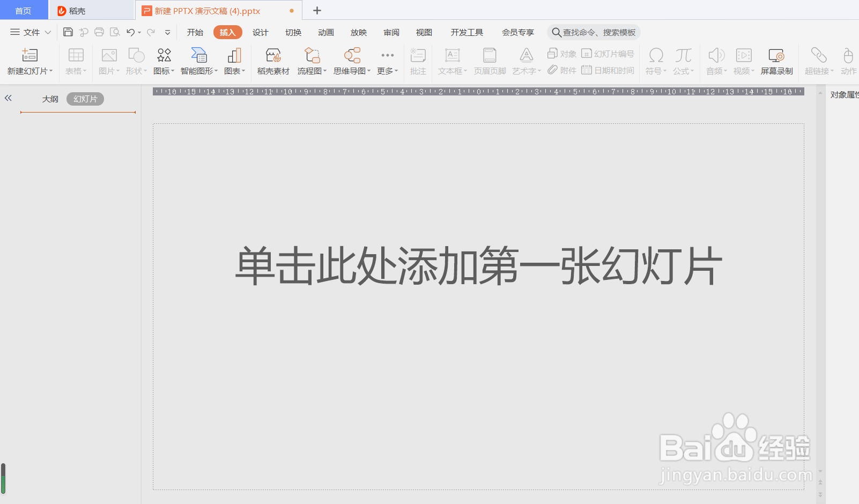Click the Formula (公式) pi icon

click(x=684, y=55)
